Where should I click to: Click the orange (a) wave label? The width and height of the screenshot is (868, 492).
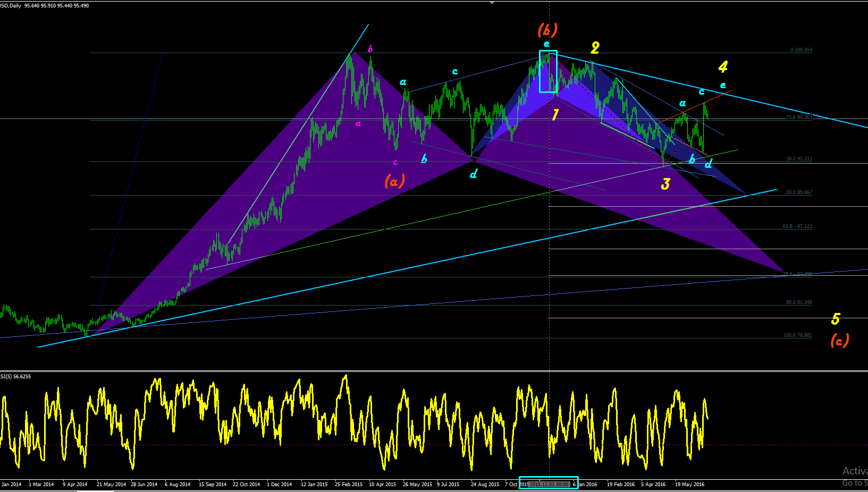click(x=394, y=181)
